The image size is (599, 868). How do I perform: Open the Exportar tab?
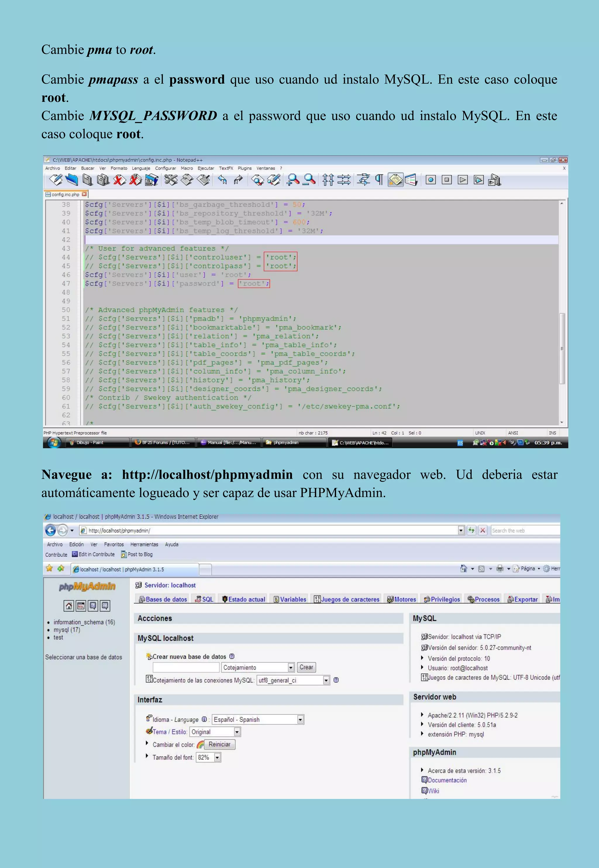(522, 600)
